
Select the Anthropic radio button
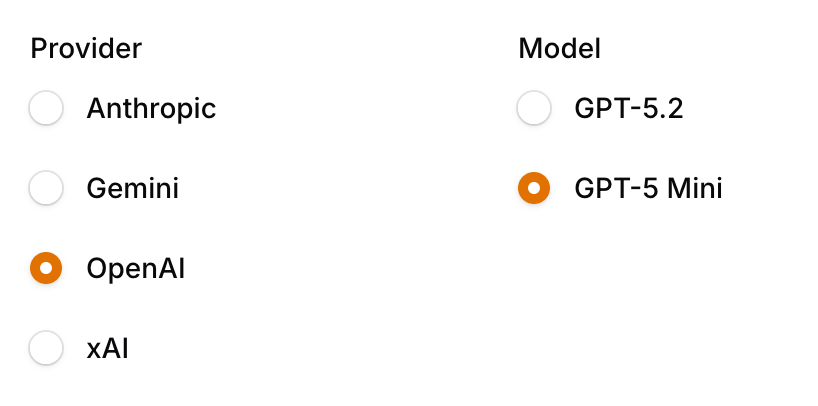[46, 108]
